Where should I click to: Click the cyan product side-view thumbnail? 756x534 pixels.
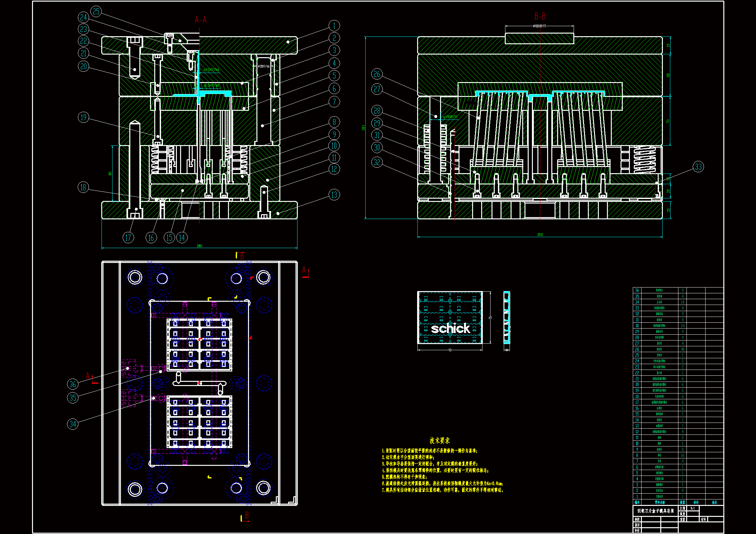tap(507, 318)
